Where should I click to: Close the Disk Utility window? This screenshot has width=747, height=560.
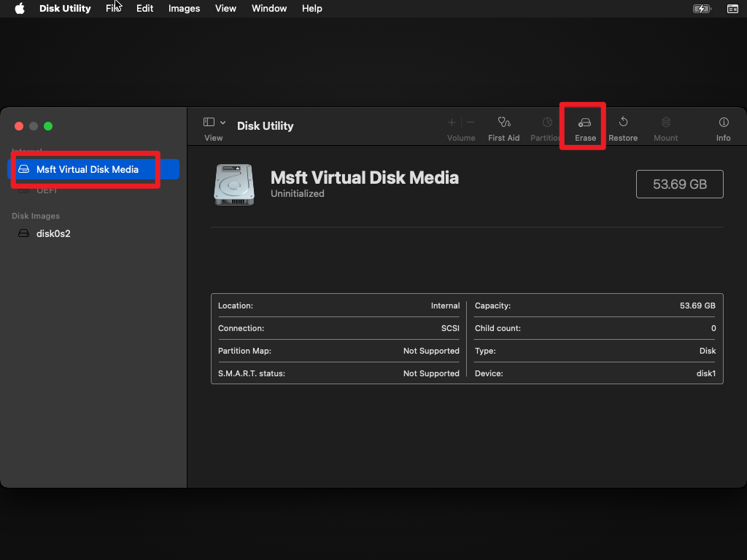pyautogui.click(x=19, y=126)
